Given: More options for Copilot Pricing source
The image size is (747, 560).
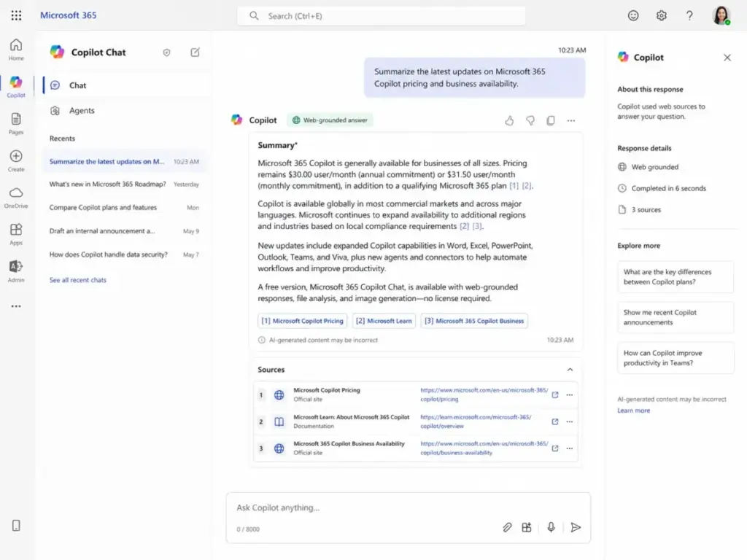Looking at the screenshot, I should click(569, 394).
